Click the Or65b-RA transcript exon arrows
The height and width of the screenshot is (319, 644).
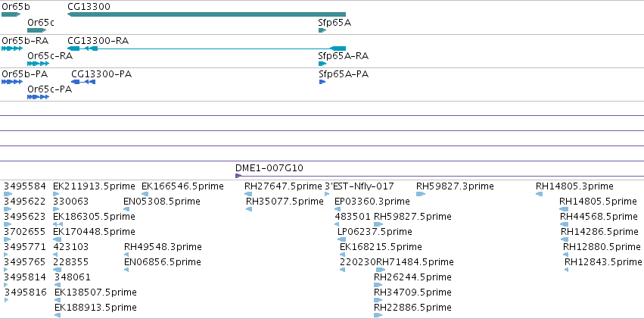pyautogui.click(x=12, y=48)
